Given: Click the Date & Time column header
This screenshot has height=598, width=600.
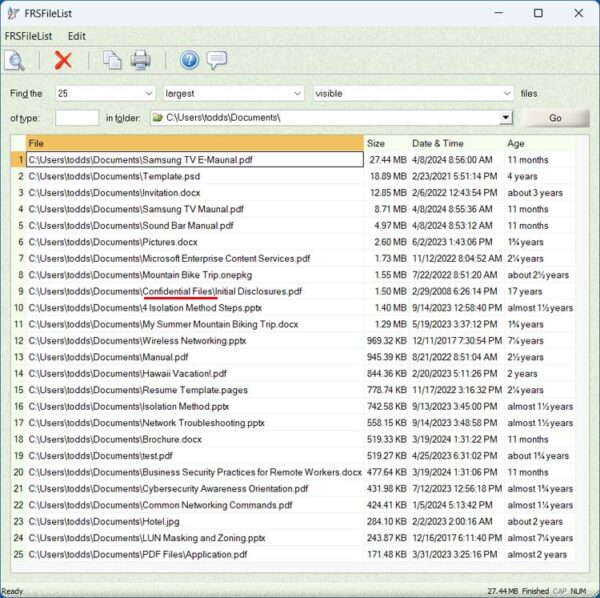Looking at the screenshot, I should pos(438,143).
